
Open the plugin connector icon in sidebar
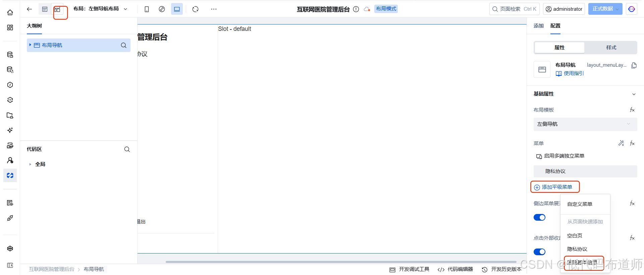pyautogui.click(x=10, y=218)
